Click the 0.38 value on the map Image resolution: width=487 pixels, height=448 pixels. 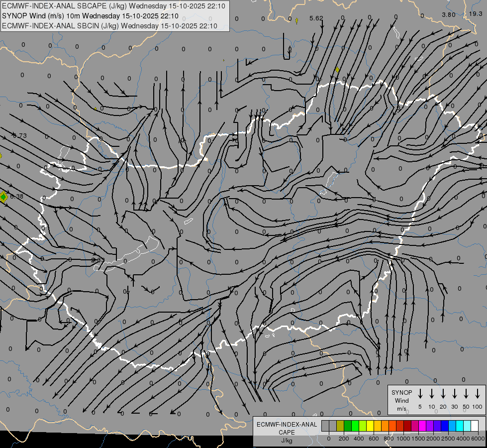point(16,197)
